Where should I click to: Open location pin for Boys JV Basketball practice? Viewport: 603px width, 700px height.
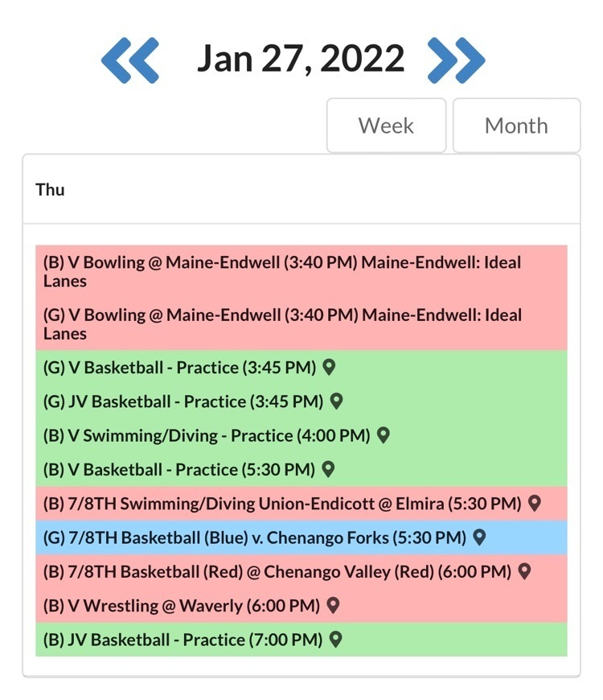(x=335, y=640)
